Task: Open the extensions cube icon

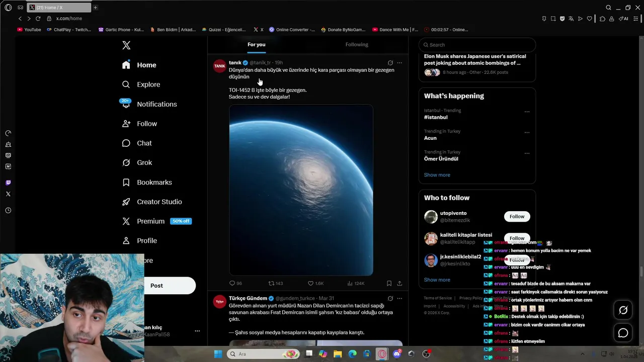Action: tap(602, 19)
